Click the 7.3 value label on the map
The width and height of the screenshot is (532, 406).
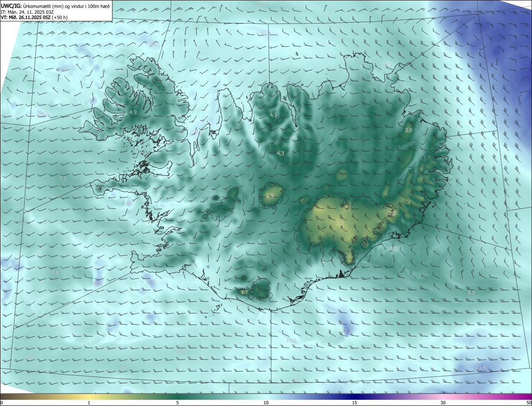coord(63,179)
